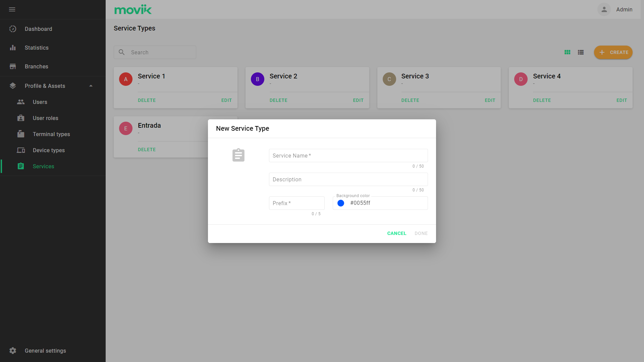Open General settings in sidebar
The height and width of the screenshot is (362, 644).
pos(53,351)
